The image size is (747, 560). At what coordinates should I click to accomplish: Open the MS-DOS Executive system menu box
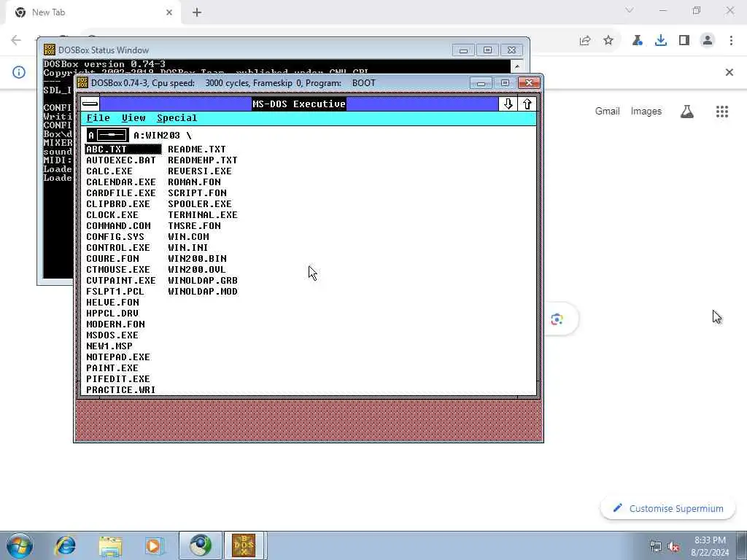pyautogui.click(x=90, y=104)
